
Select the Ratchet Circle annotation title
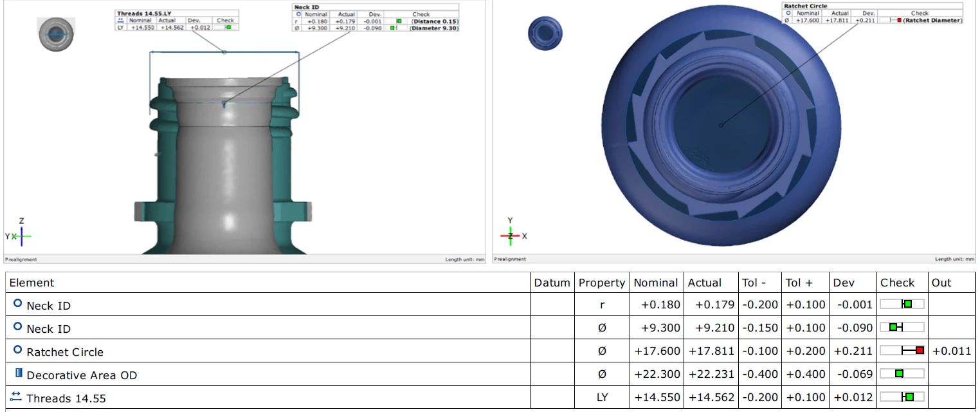coord(804,6)
